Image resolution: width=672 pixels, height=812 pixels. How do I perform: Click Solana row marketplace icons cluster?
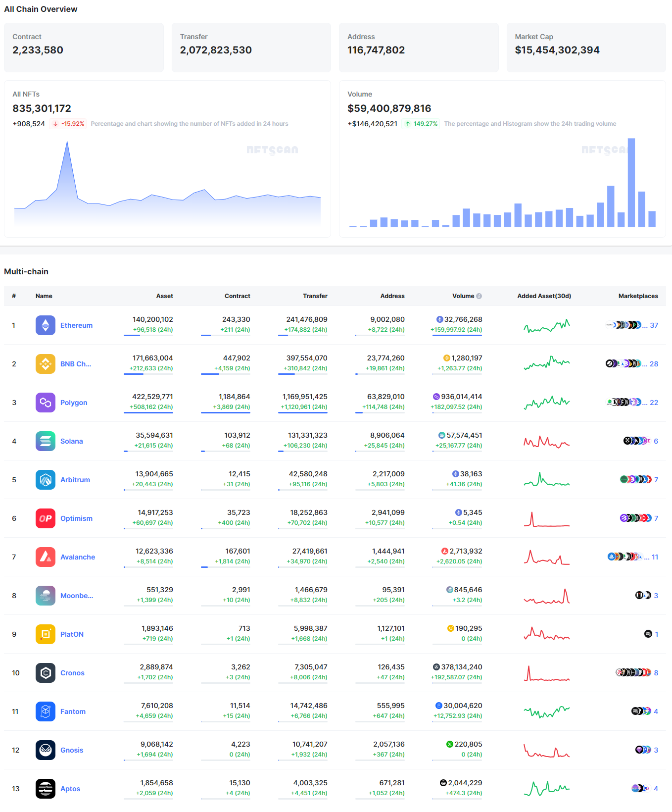pos(637,441)
